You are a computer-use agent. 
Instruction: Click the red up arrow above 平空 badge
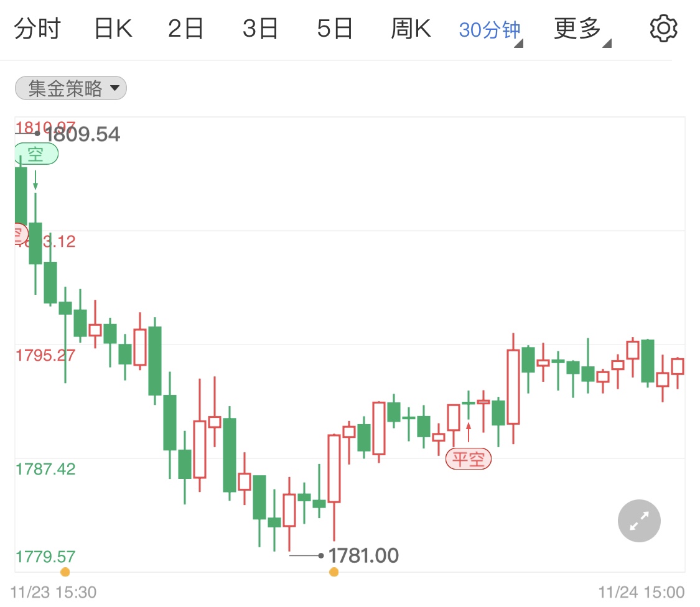coord(468,432)
